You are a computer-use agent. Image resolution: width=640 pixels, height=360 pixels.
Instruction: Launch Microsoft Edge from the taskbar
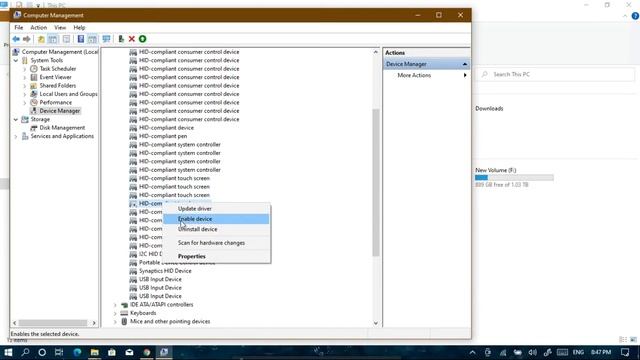pyautogui.click(x=77, y=352)
